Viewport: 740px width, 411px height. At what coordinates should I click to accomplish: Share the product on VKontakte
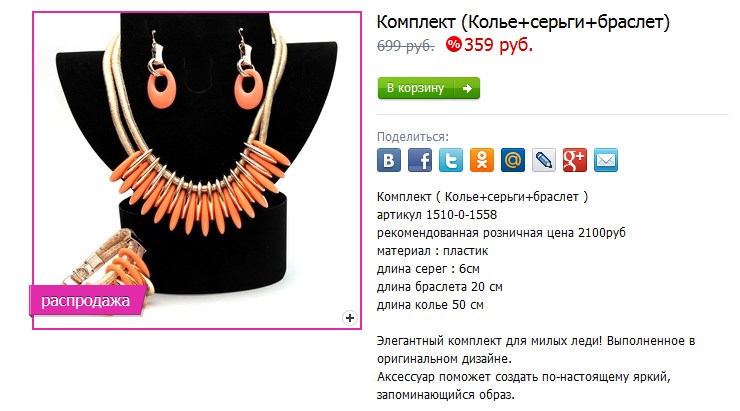389,160
